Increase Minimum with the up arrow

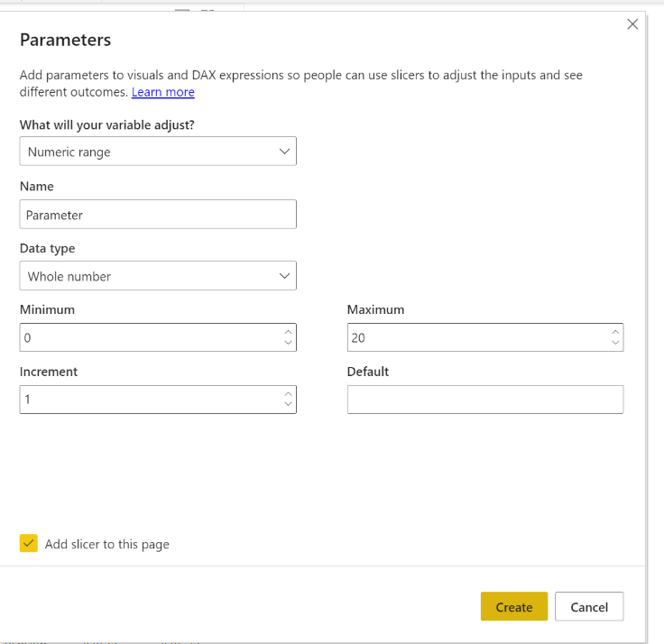click(288, 333)
